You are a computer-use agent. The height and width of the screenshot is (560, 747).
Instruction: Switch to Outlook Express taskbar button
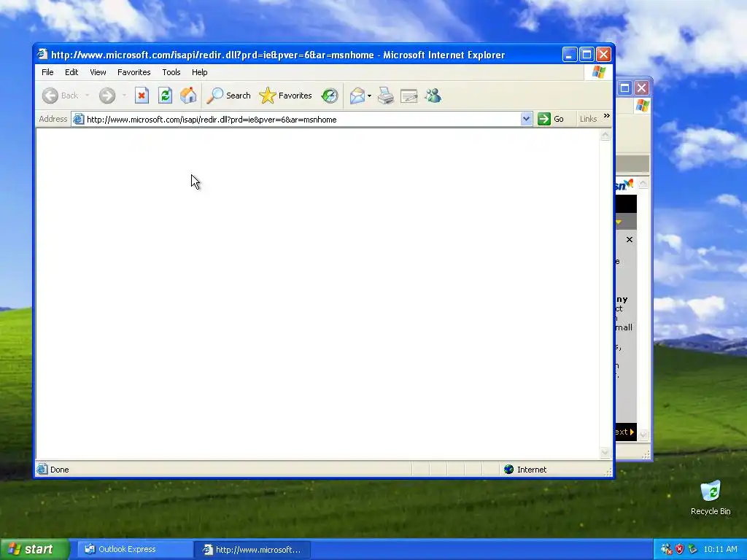[x=135, y=549]
